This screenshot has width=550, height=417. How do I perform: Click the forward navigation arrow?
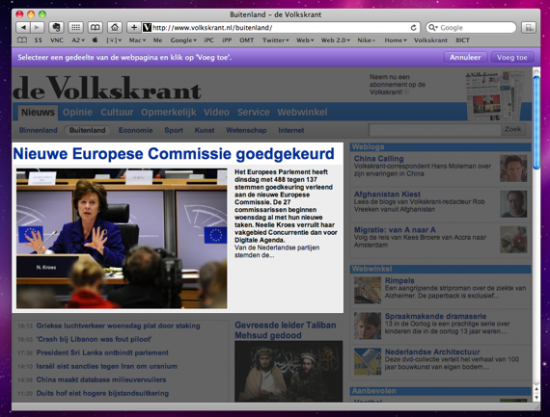pos(37,27)
